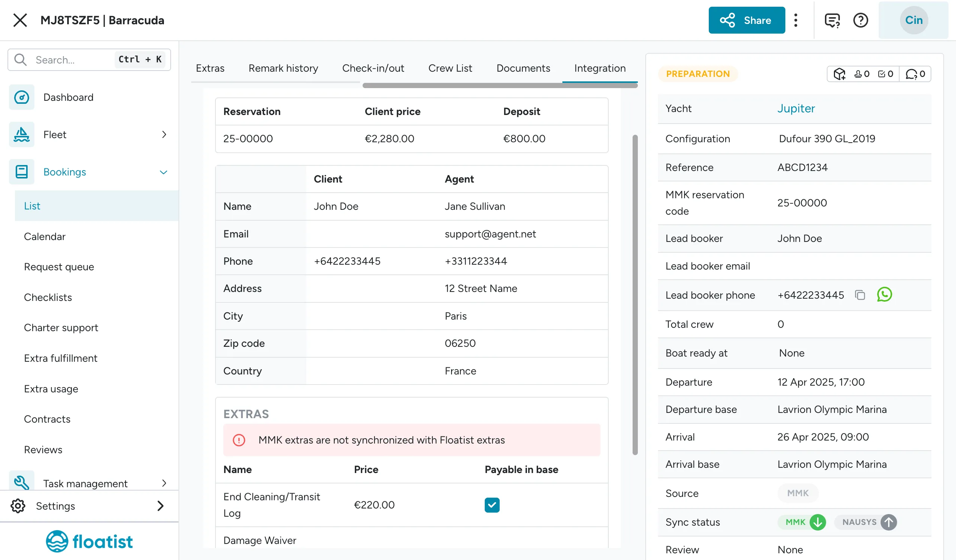
Task: Switch to the Documents tab
Action: coord(523,68)
